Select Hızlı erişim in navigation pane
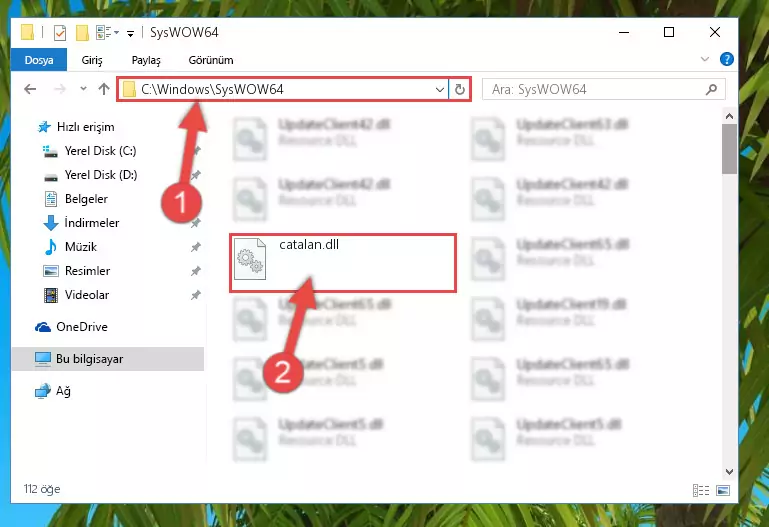Viewport: 769px width, 527px height. coord(86,127)
